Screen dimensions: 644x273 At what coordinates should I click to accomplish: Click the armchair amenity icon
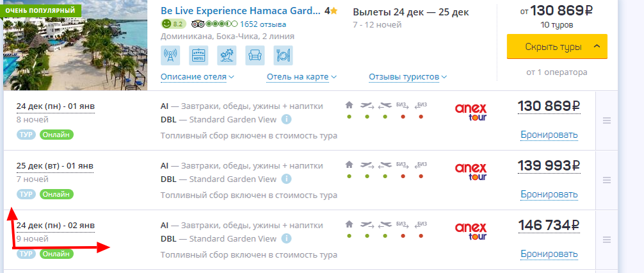tap(255, 55)
